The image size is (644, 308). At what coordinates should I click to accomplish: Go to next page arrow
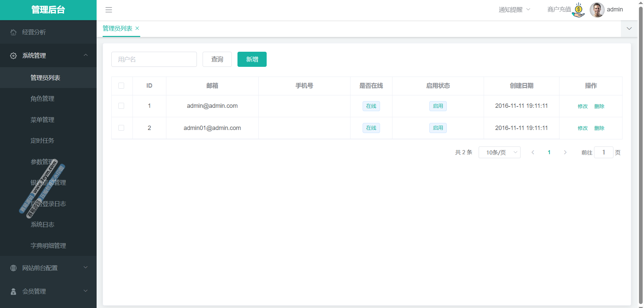click(565, 152)
